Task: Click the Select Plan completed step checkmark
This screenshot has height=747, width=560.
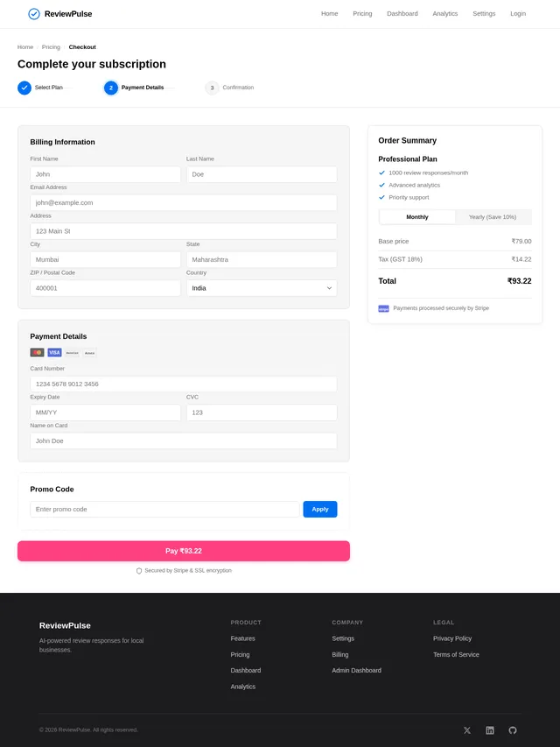Action: click(24, 88)
